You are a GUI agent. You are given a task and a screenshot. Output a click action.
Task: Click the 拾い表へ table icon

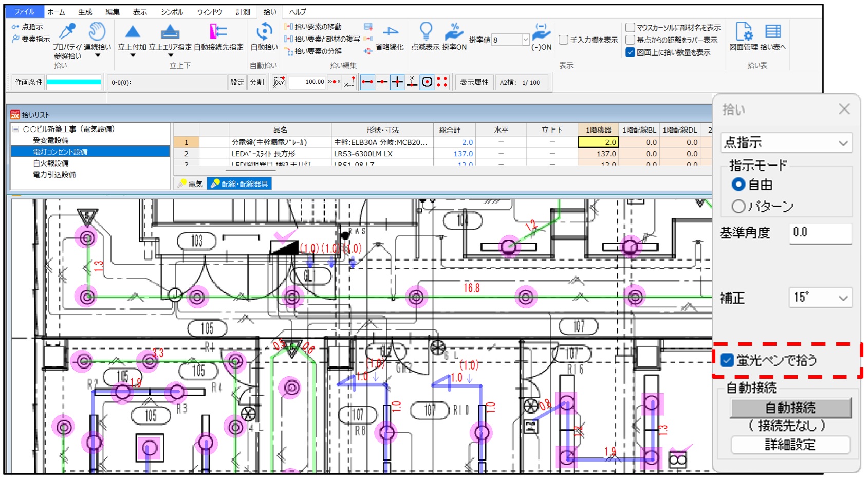click(x=773, y=32)
